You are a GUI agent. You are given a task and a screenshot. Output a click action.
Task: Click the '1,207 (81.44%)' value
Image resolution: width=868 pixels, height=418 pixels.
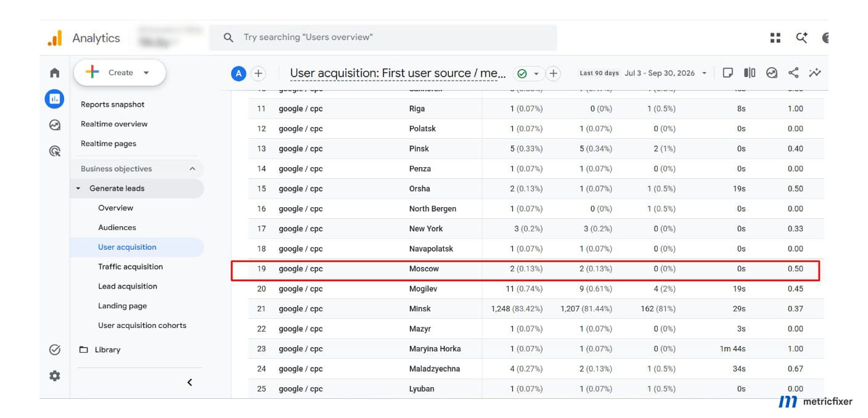586,309
